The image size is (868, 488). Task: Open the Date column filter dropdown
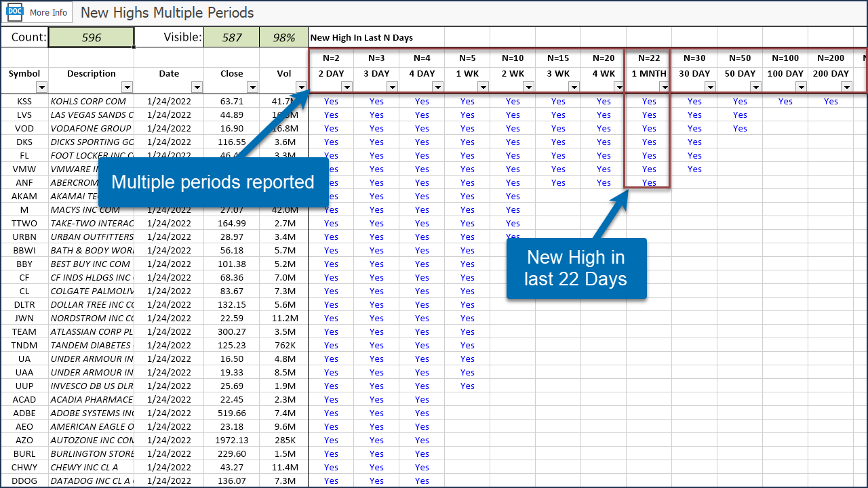tap(197, 87)
